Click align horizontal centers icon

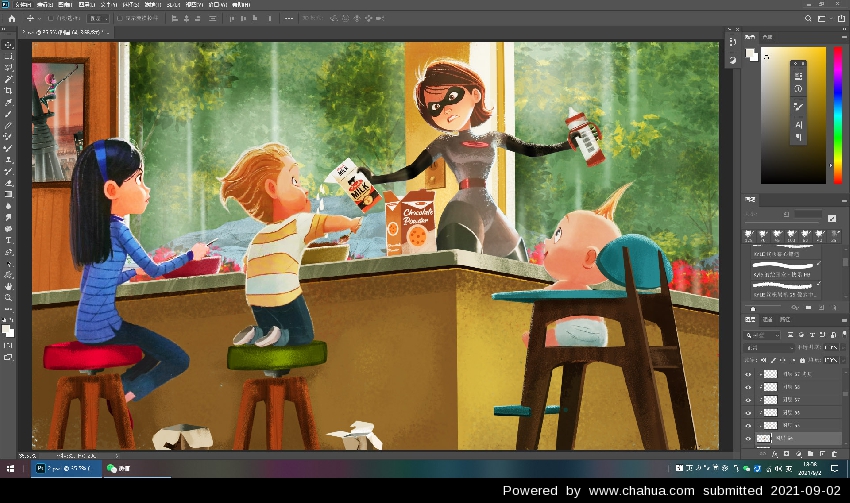click(186, 18)
